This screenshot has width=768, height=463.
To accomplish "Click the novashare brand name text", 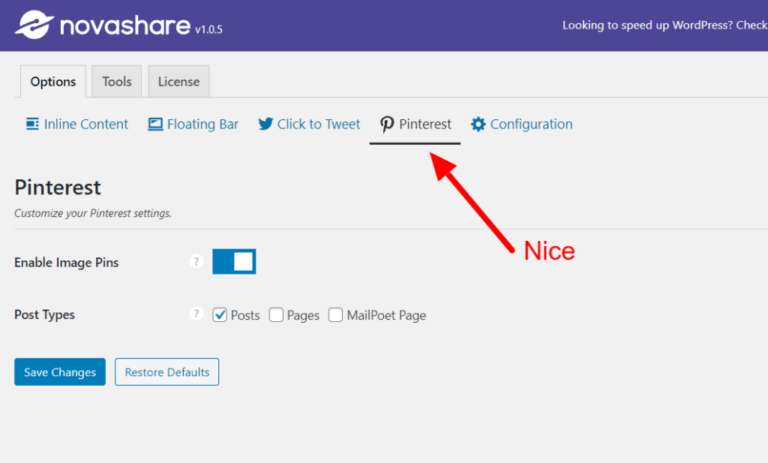I will pos(125,25).
